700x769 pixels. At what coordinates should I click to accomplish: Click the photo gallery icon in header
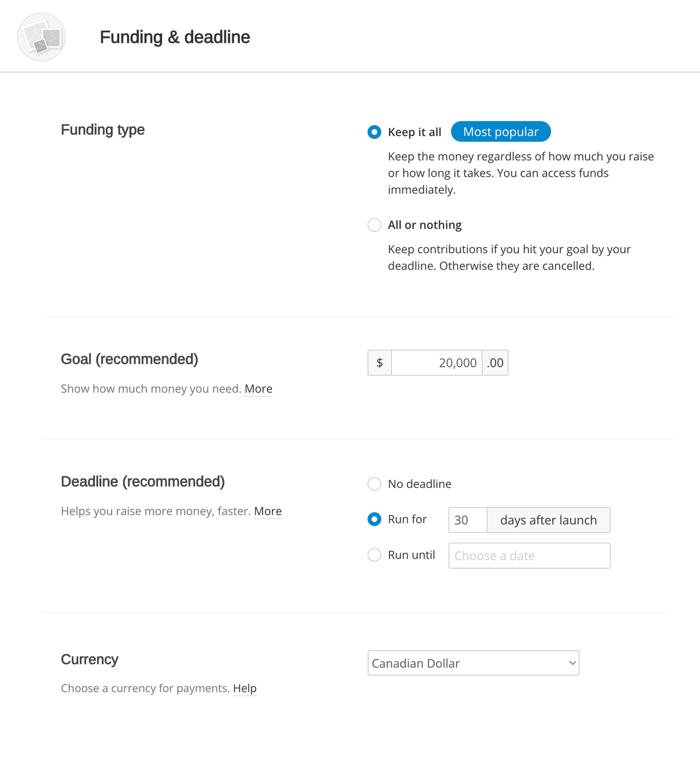pyautogui.click(x=41, y=37)
